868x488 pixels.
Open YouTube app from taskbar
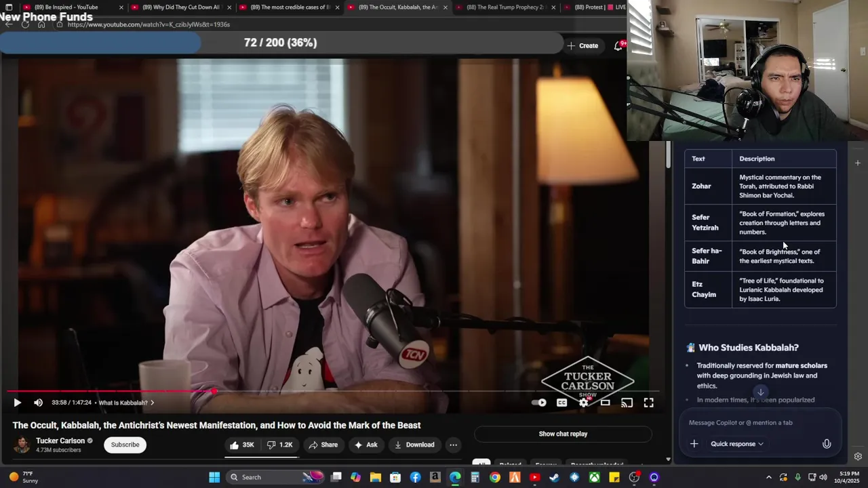point(534,477)
